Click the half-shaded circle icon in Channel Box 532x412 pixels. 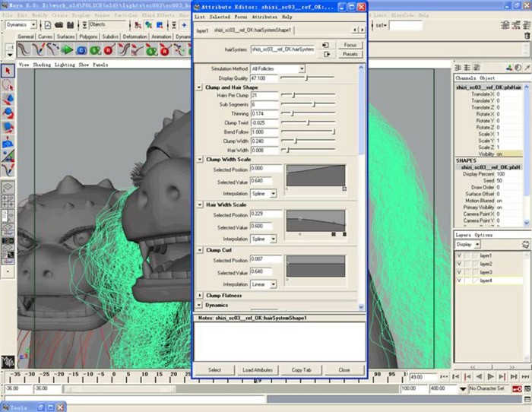518,68
